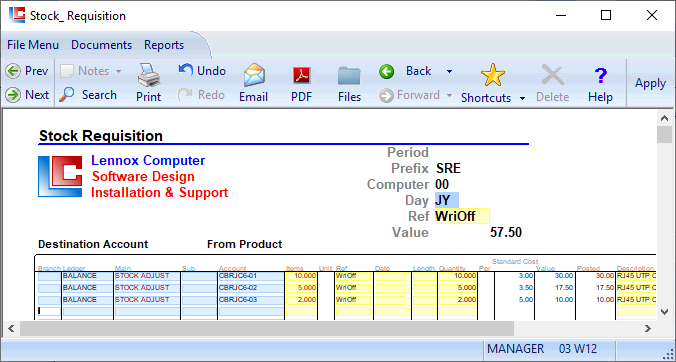
Task: Select account cell CBRJC6-02
Action: coord(251,288)
